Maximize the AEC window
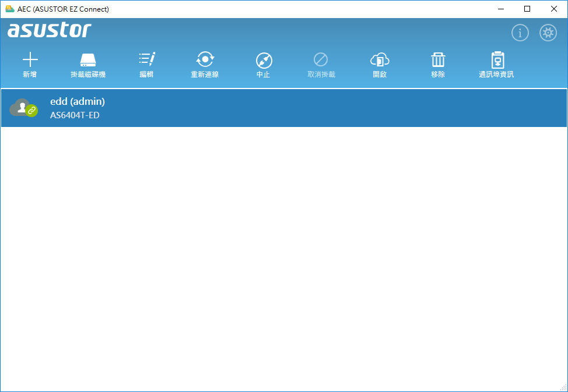This screenshot has height=392, width=568. (x=527, y=9)
